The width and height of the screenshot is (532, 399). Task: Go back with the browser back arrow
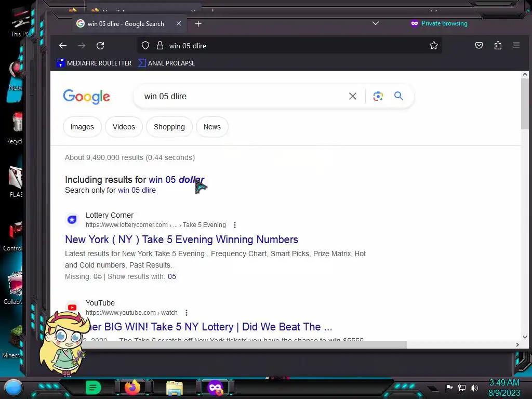(x=63, y=46)
